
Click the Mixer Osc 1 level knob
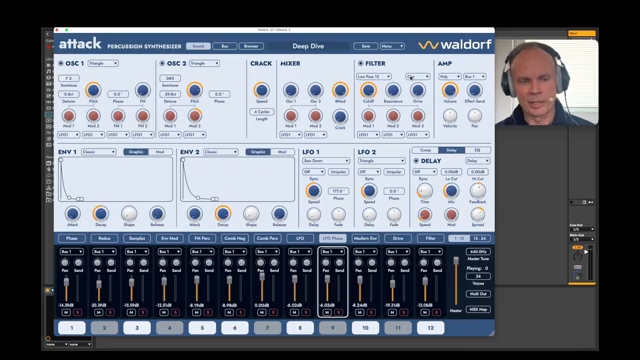(291, 90)
